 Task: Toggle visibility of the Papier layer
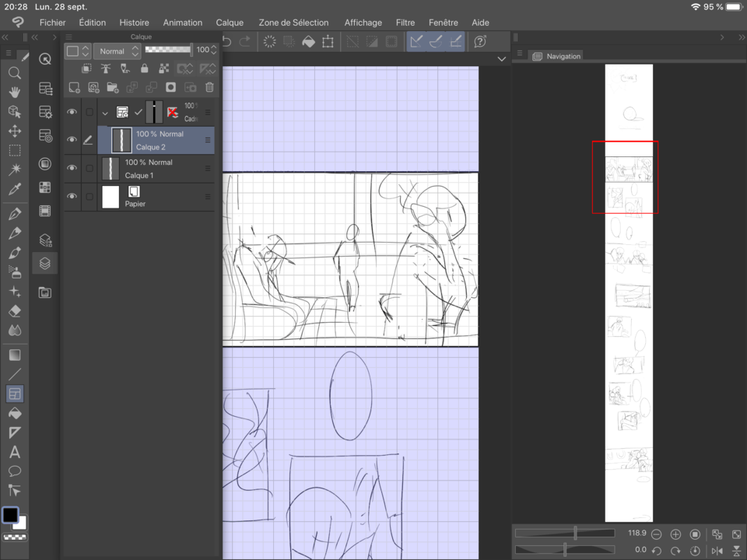(72, 197)
